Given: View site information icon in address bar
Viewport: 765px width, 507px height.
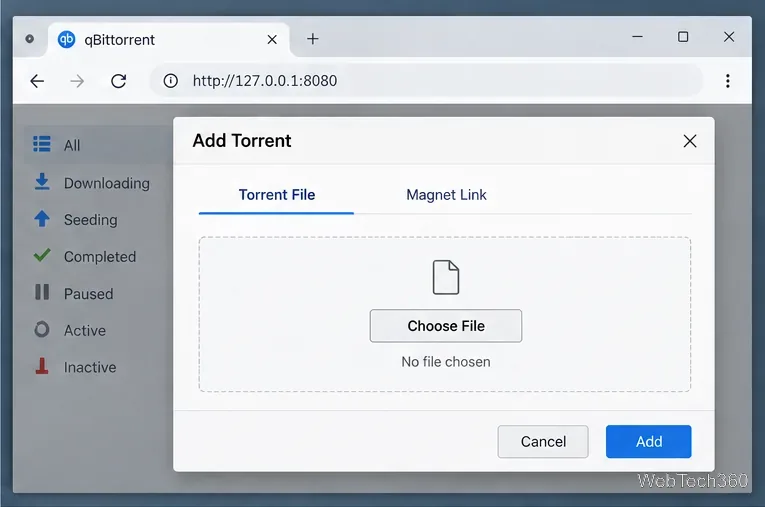Looking at the screenshot, I should [170, 81].
